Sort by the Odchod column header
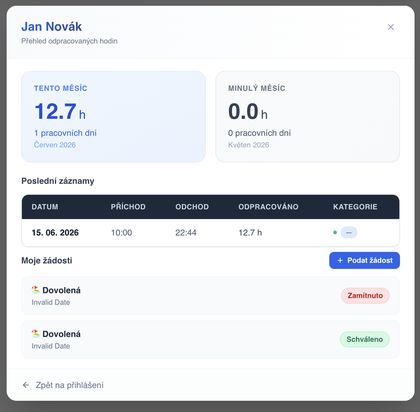The width and height of the screenshot is (420, 412). (192, 207)
